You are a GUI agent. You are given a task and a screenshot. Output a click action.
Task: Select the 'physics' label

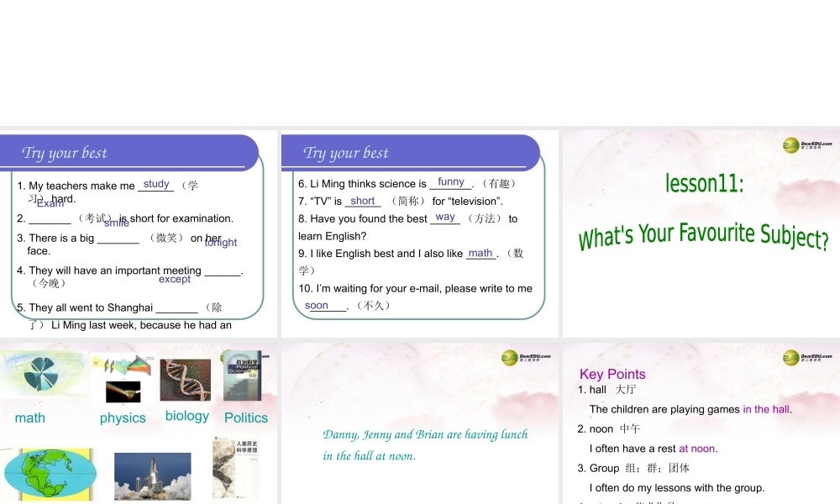pos(123,417)
